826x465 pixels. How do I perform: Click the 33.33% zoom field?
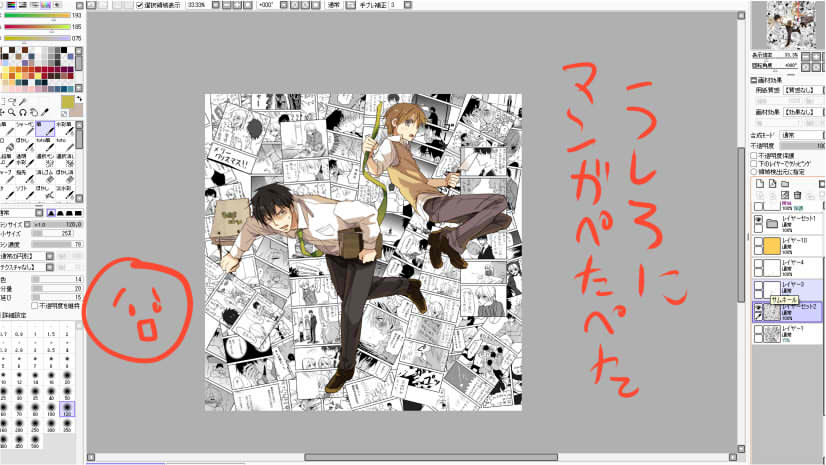point(197,5)
